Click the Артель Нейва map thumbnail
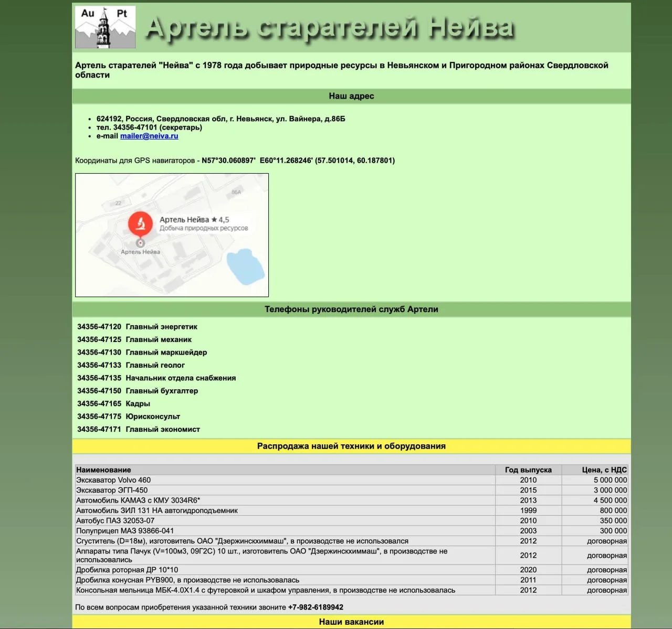672x629 pixels. [172, 235]
